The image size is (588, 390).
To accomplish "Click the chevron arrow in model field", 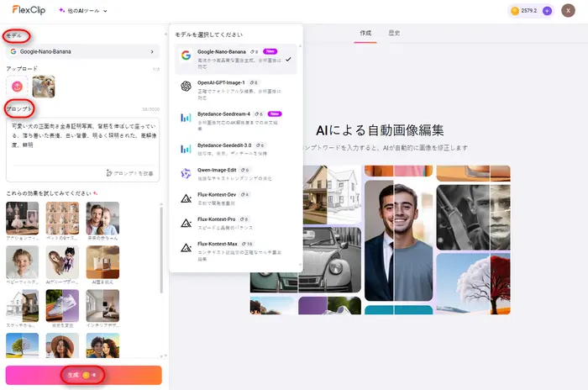I will [x=152, y=52].
